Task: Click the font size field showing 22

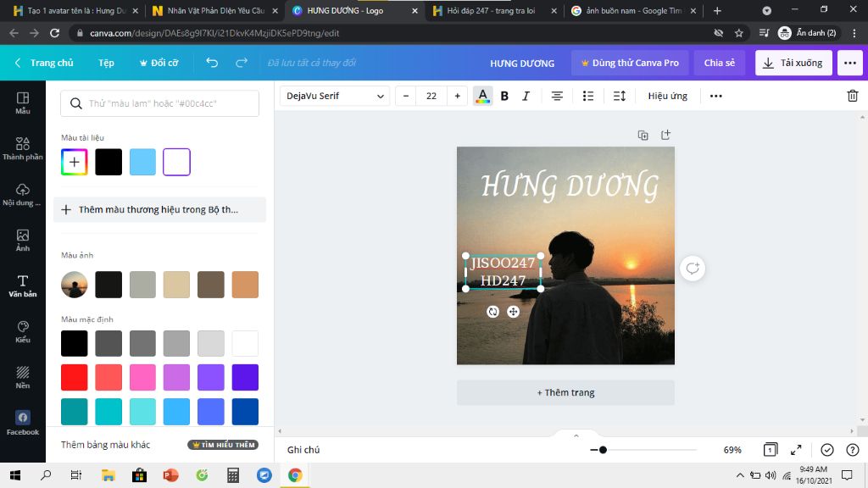Action: pos(431,96)
